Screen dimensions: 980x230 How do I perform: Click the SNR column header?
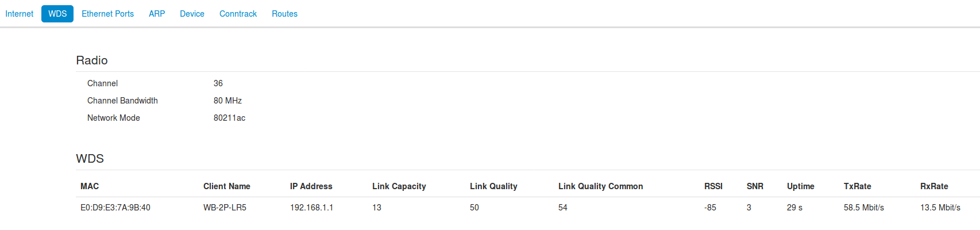point(755,186)
